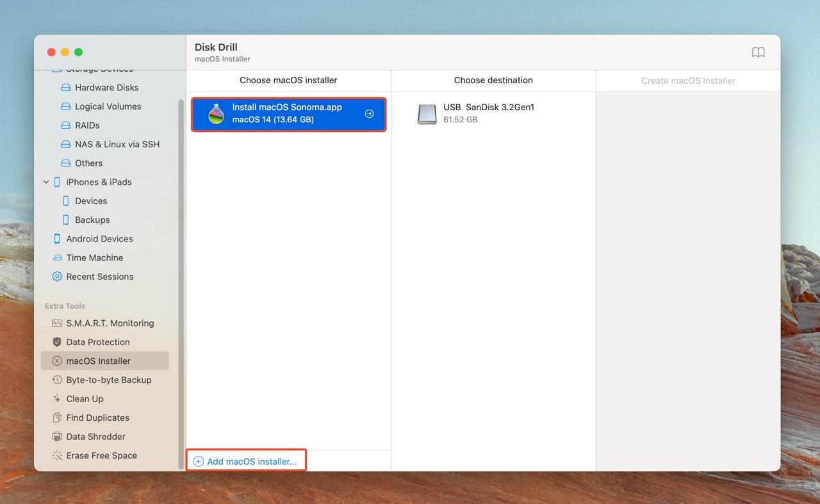
Task: Click the green zoom window button
Action: (79, 52)
